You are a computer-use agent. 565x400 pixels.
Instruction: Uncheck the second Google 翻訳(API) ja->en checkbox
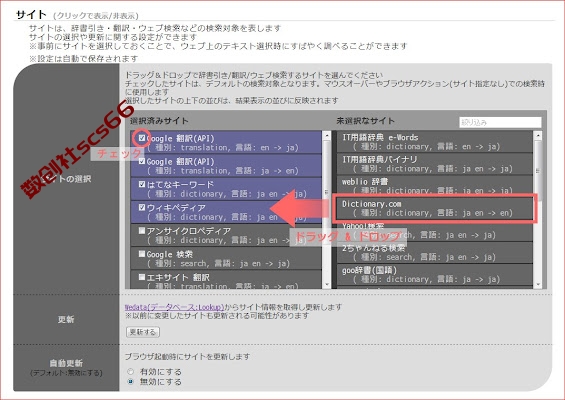click(142, 161)
